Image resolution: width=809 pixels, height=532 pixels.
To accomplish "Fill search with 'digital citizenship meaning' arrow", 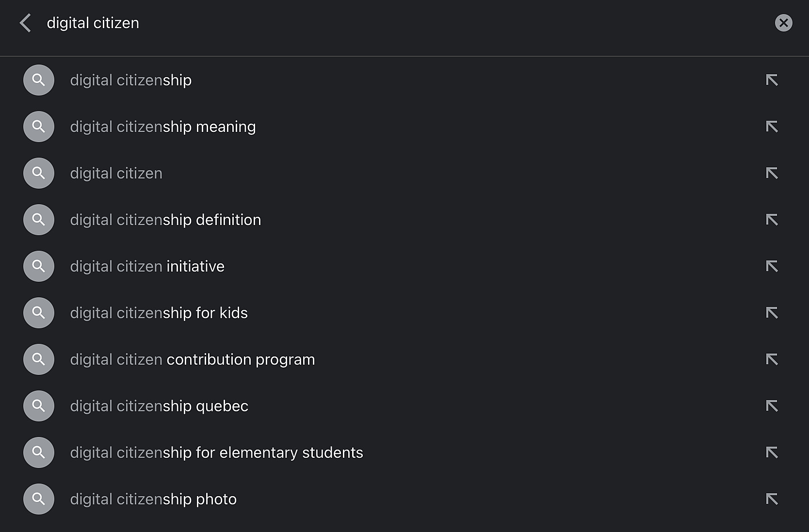I will tap(772, 127).
